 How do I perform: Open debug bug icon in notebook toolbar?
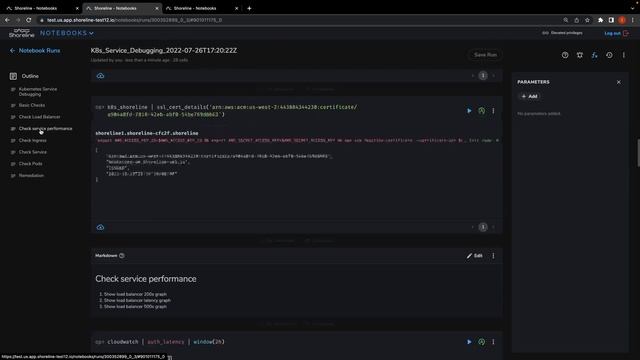[580, 55]
